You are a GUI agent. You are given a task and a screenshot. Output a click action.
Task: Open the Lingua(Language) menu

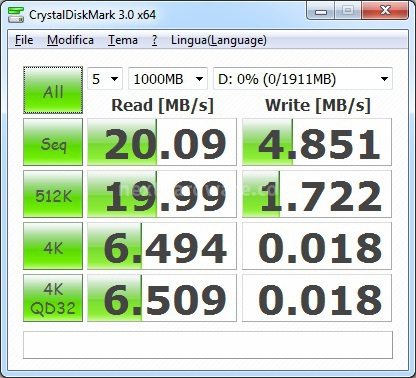pos(219,40)
